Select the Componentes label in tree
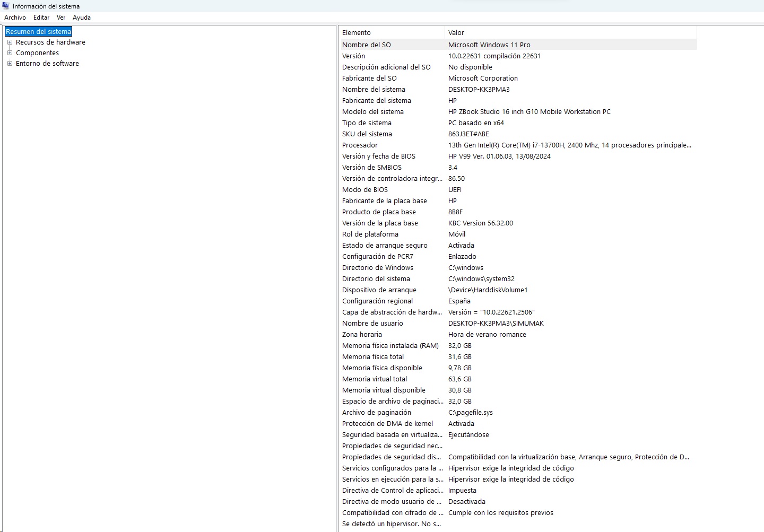 coord(37,53)
